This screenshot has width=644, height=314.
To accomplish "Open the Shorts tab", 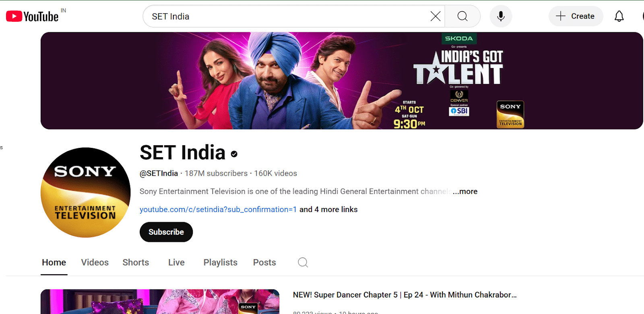I will click(136, 262).
